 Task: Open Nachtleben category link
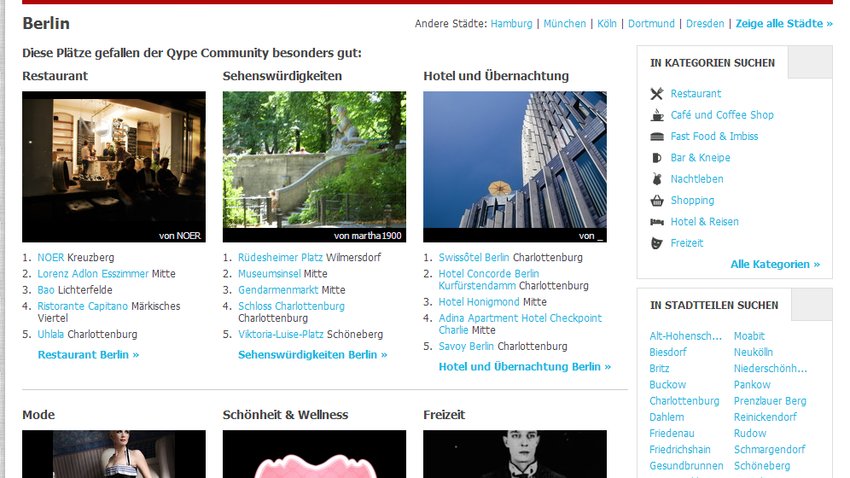pyautogui.click(x=697, y=179)
